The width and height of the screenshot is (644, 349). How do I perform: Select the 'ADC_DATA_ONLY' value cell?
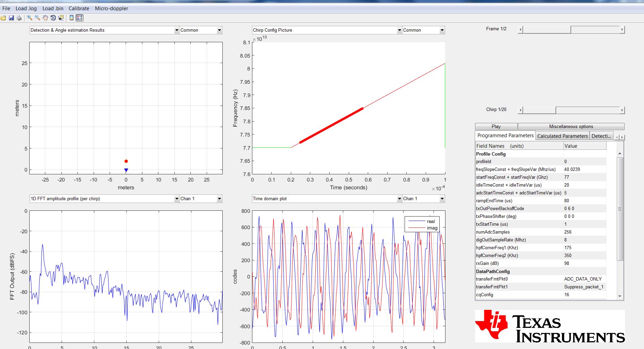click(x=585, y=279)
